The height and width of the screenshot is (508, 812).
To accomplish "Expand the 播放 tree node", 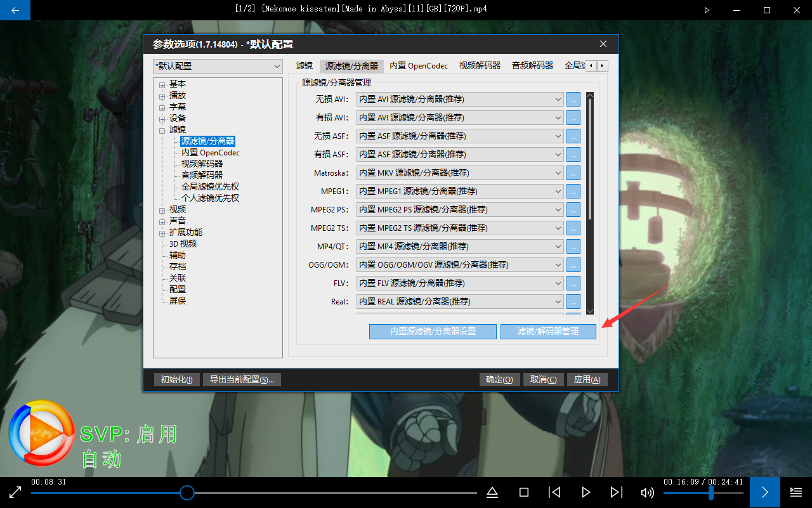I will point(162,96).
